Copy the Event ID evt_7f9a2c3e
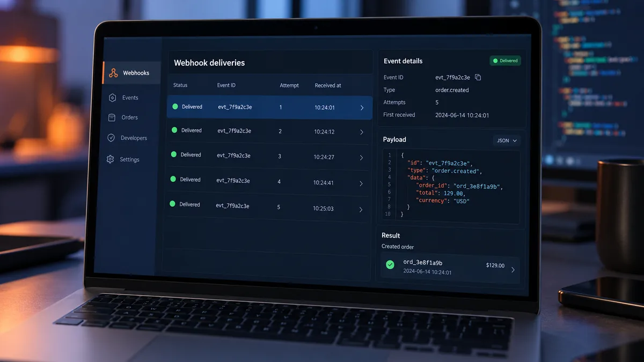The image size is (644, 362). 478,77
